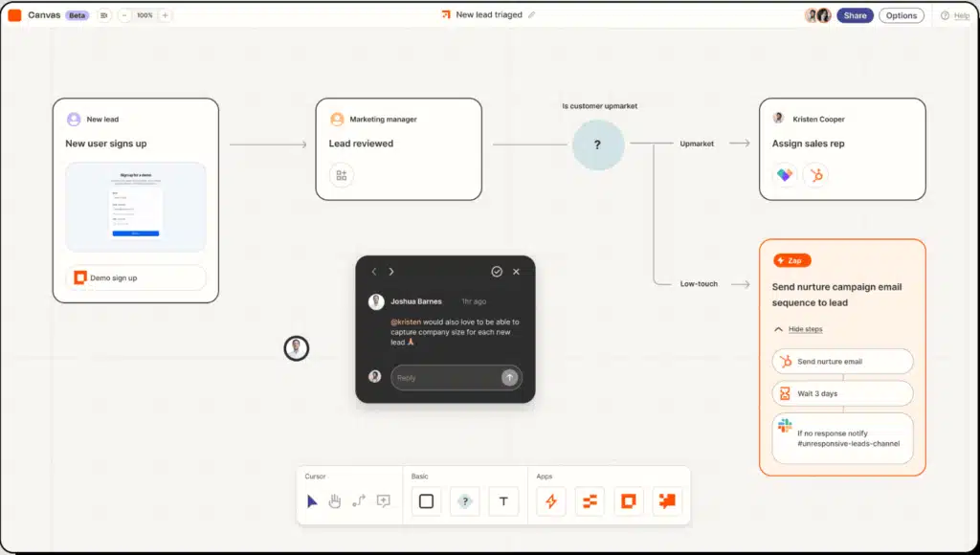Navigate to next comment with forward arrow
This screenshot has height=555, width=980.
coord(390,271)
